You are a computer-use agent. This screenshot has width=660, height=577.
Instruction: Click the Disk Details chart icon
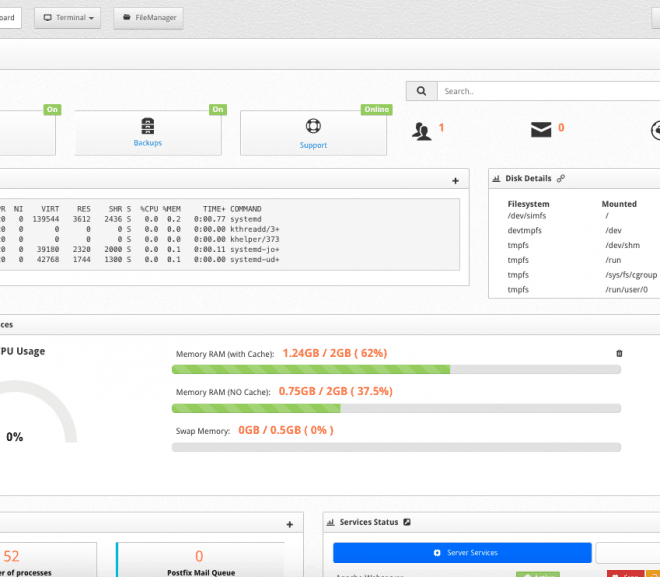(496, 178)
